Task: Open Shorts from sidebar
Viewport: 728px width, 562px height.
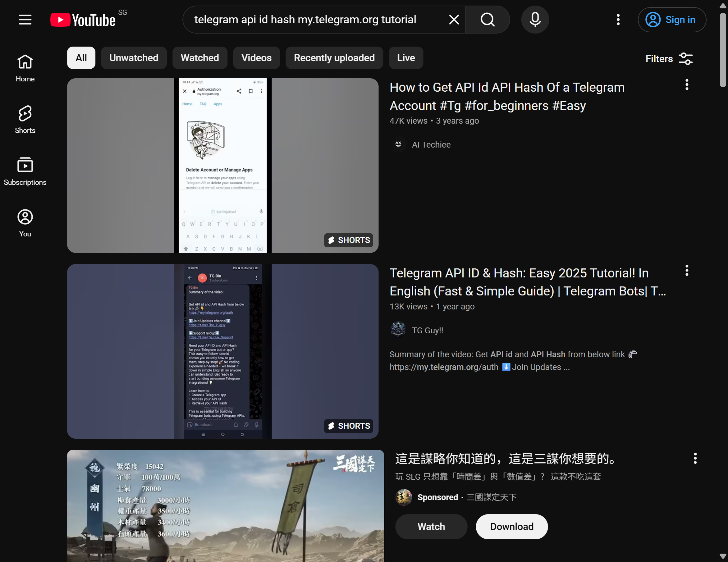Action: tap(25, 120)
